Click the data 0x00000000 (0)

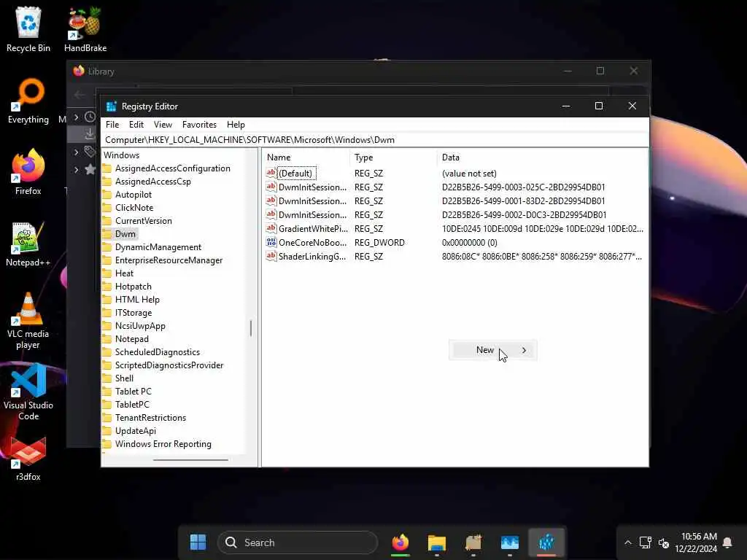point(469,242)
